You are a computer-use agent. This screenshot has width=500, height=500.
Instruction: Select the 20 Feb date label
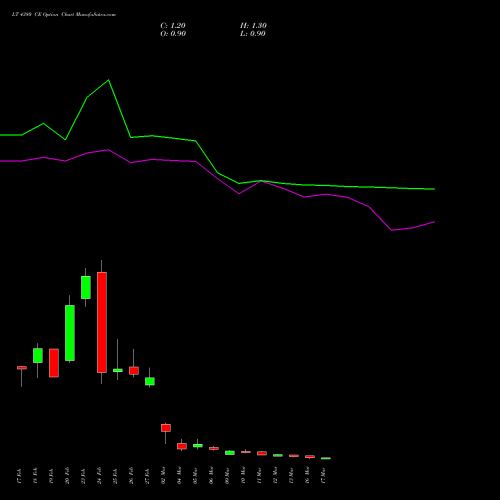click(67, 476)
